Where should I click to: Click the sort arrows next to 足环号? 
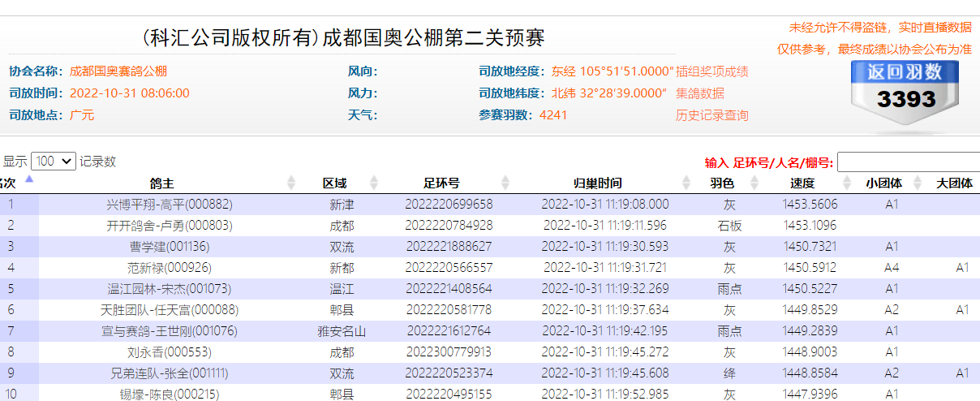pos(505,183)
